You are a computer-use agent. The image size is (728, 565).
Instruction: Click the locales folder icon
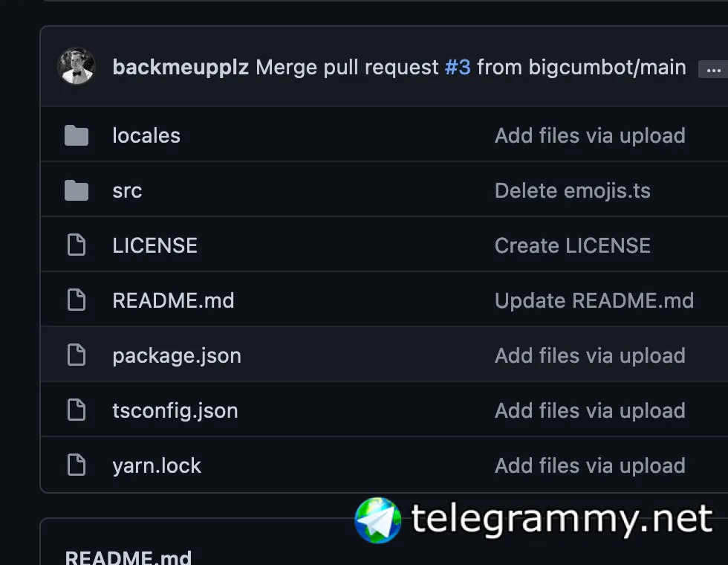(77, 135)
